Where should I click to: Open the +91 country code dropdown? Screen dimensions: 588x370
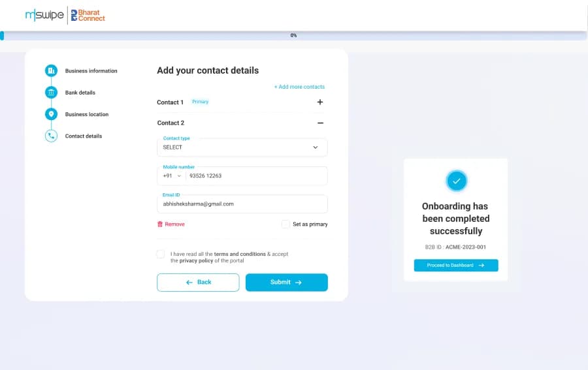click(172, 176)
